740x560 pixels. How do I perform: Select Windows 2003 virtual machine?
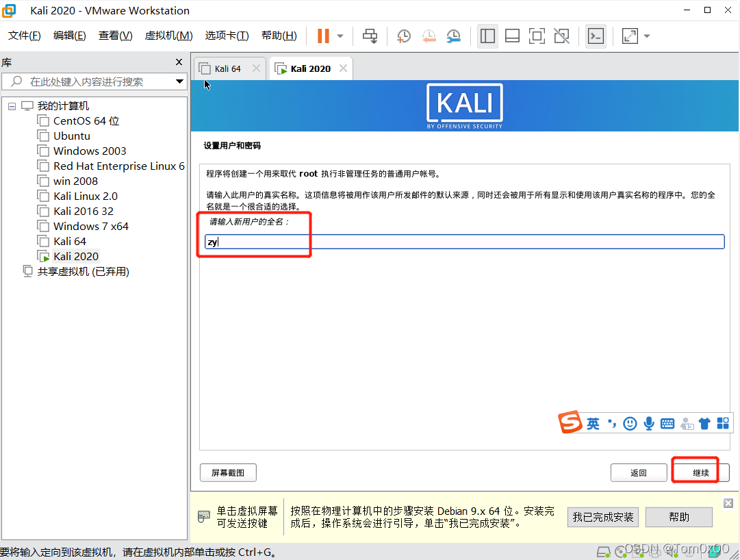(90, 151)
